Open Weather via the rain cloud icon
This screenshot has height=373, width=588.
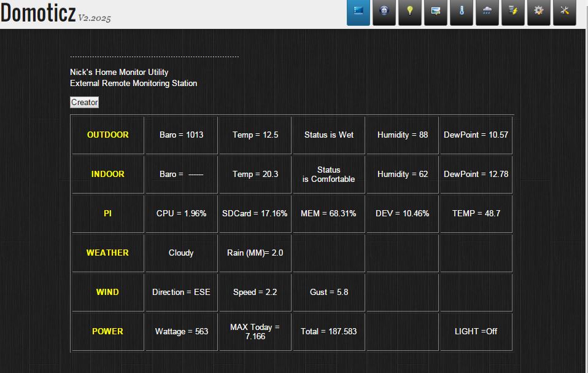tap(487, 12)
